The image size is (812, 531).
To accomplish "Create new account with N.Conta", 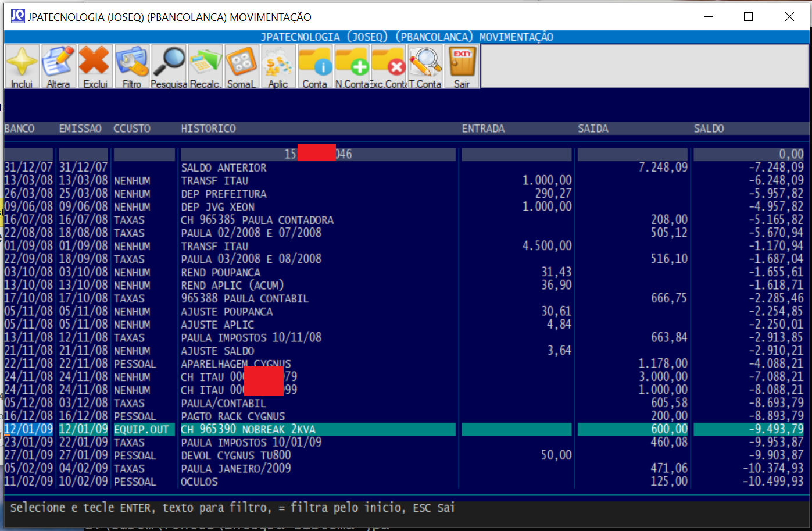I will tap(352, 66).
